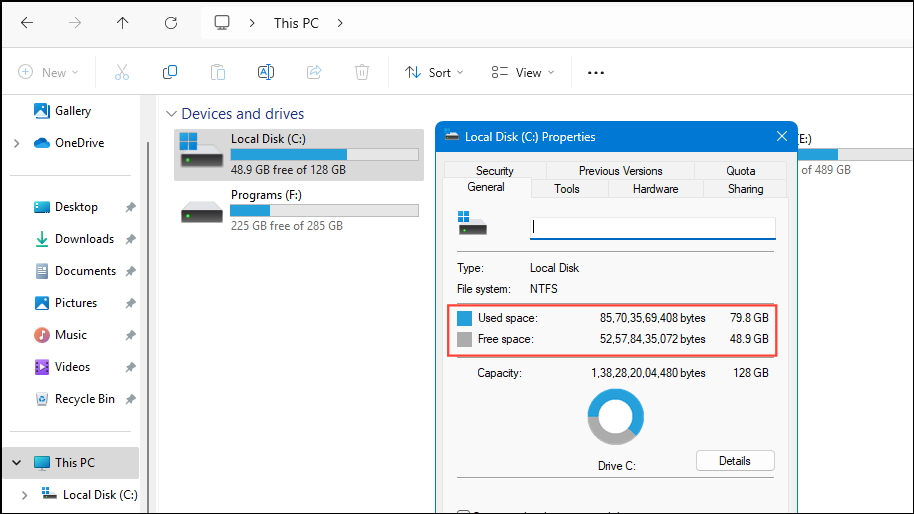Click the pin icon beside Pictures
Screen dimensions: 914x514
point(131,303)
